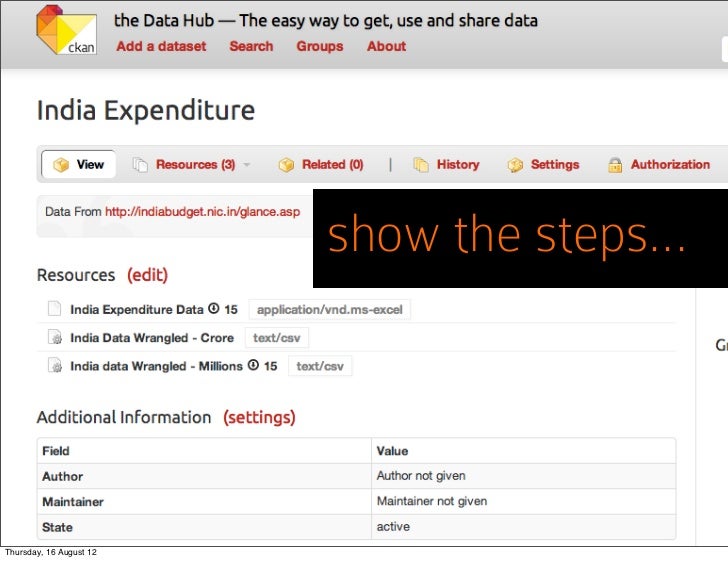This screenshot has height=561, width=728.
Task: Click text/csv tag on the Millions row
Action: (320, 366)
